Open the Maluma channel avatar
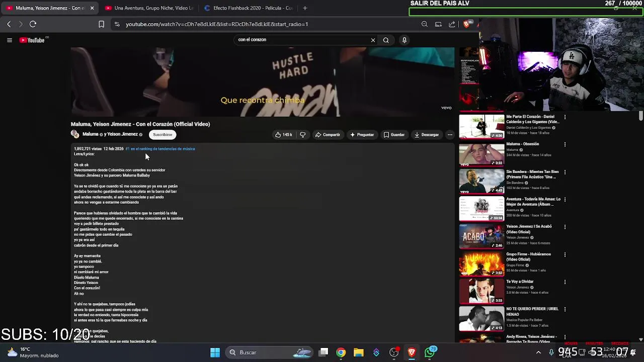 (75, 134)
